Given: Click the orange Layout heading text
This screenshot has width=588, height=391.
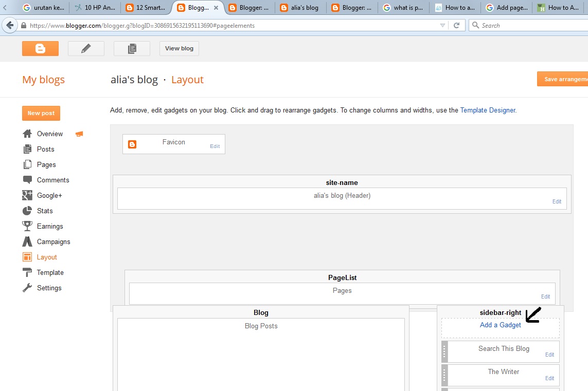Looking at the screenshot, I should [x=187, y=80].
